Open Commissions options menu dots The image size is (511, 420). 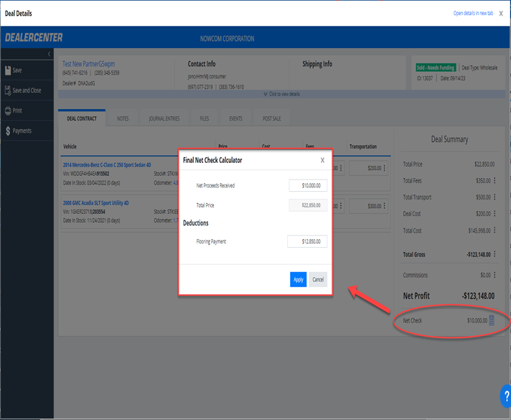[494, 275]
